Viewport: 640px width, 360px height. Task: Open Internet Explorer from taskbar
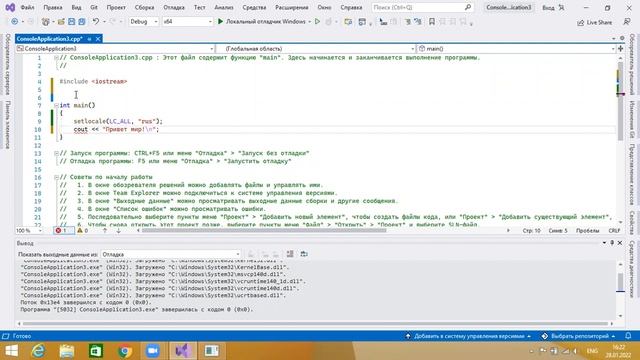(x=39, y=351)
